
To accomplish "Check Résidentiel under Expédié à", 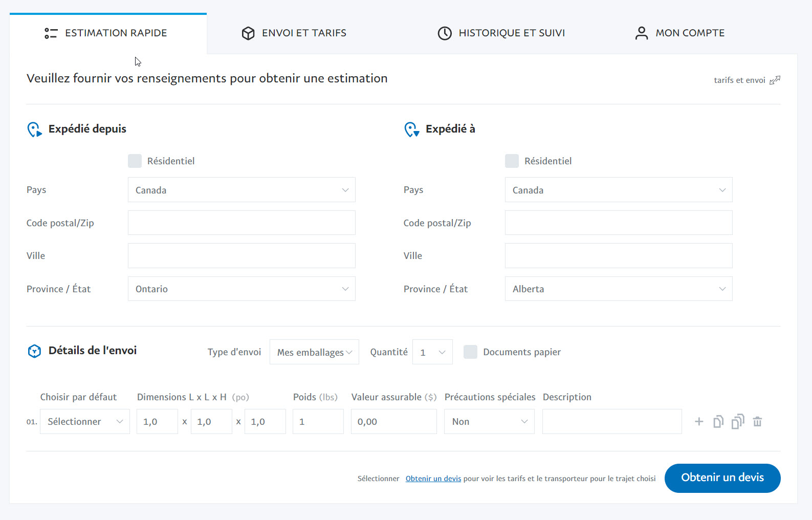I will [512, 161].
